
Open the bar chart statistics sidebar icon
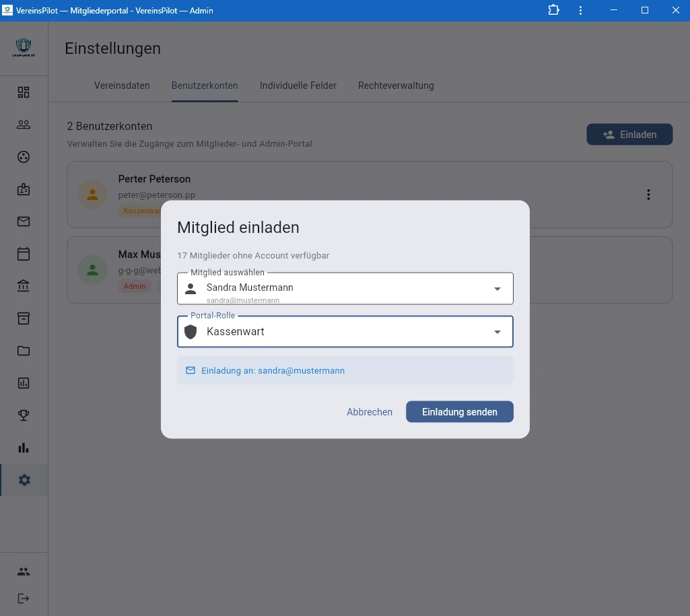pyautogui.click(x=24, y=448)
